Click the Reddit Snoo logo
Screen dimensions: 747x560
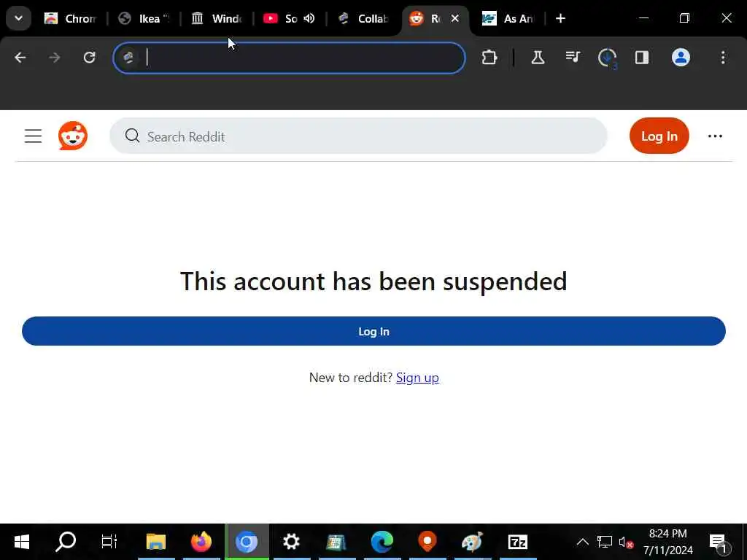tap(73, 136)
